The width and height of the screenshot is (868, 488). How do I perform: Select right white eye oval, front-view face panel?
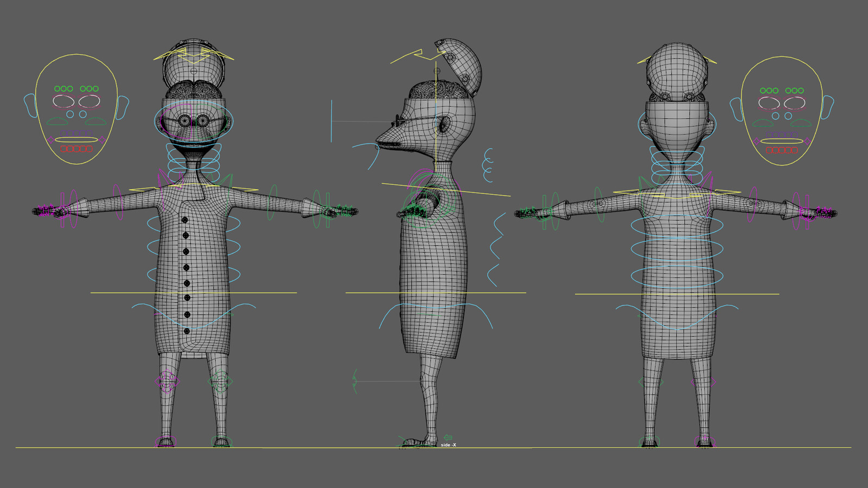[90, 101]
